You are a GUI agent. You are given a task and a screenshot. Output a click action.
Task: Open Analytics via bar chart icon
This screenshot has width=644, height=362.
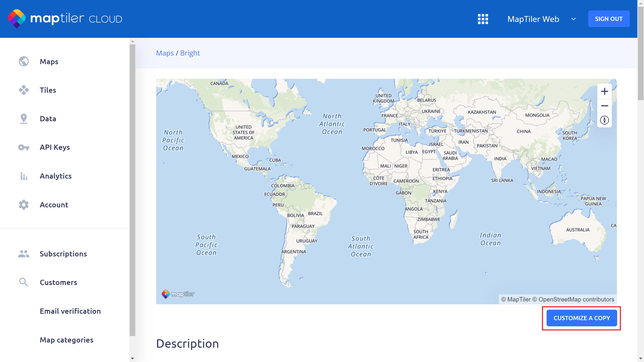coord(24,176)
